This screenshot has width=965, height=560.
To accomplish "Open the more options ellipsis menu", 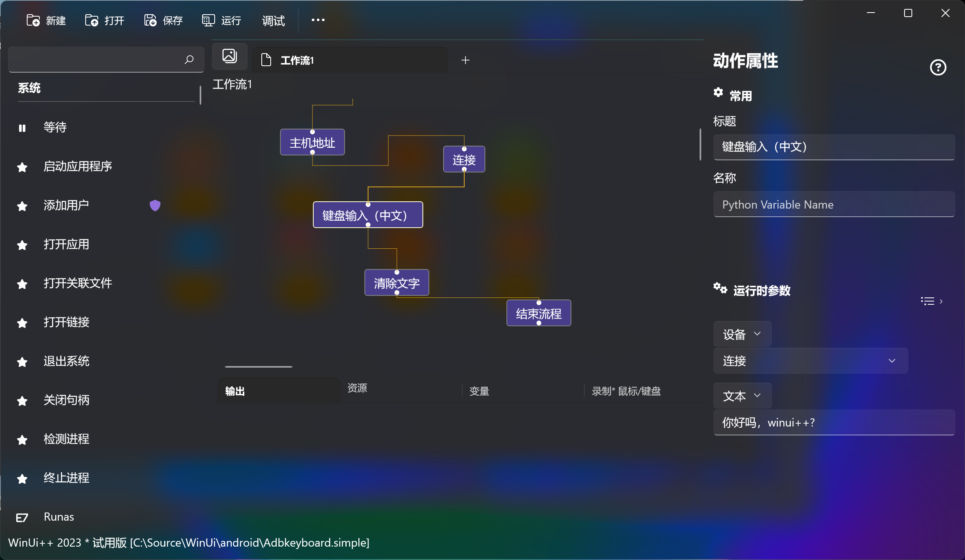I will [318, 20].
